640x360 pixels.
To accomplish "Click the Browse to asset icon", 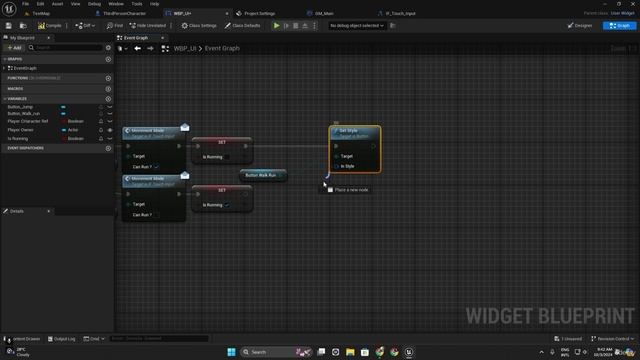I will coord(23,25).
